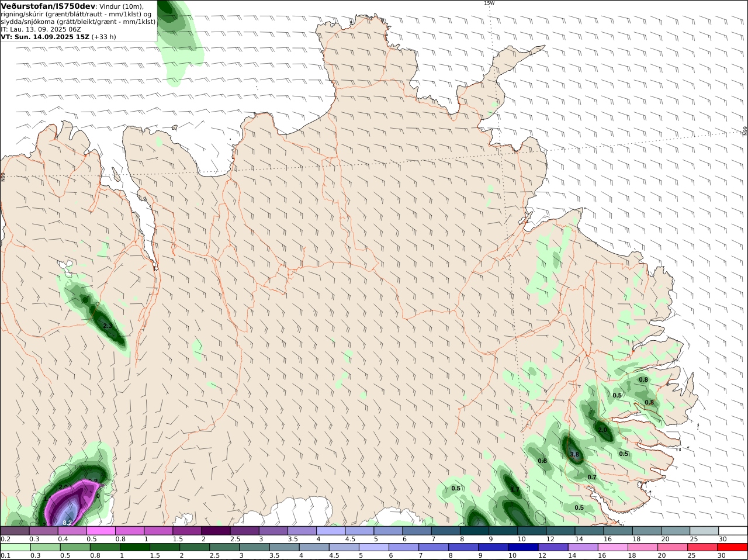Select upper legend dark teal swatch between 9 and 10
The width and height of the screenshot is (748, 560).
(x=504, y=530)
